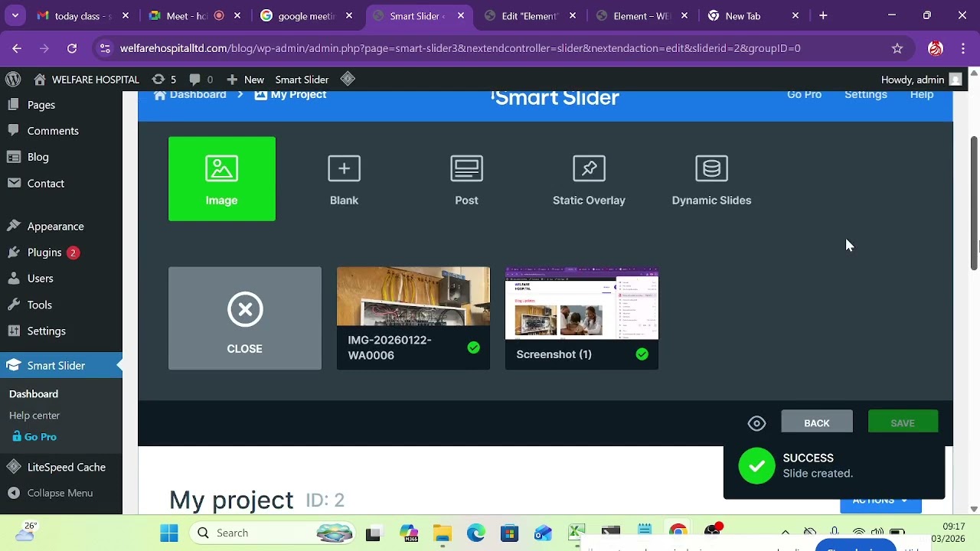Screen dimensions: 980x551
Task: Open Howdy, admin account menu
Action: tap(922, 80)
